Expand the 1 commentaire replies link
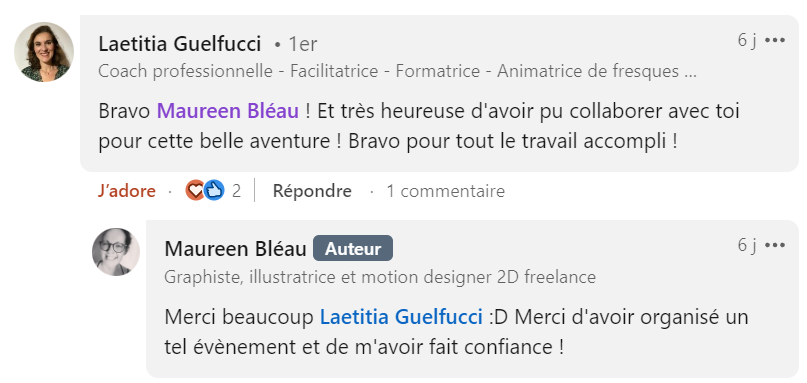The image size is (807, 383). (x=446, y=192)
